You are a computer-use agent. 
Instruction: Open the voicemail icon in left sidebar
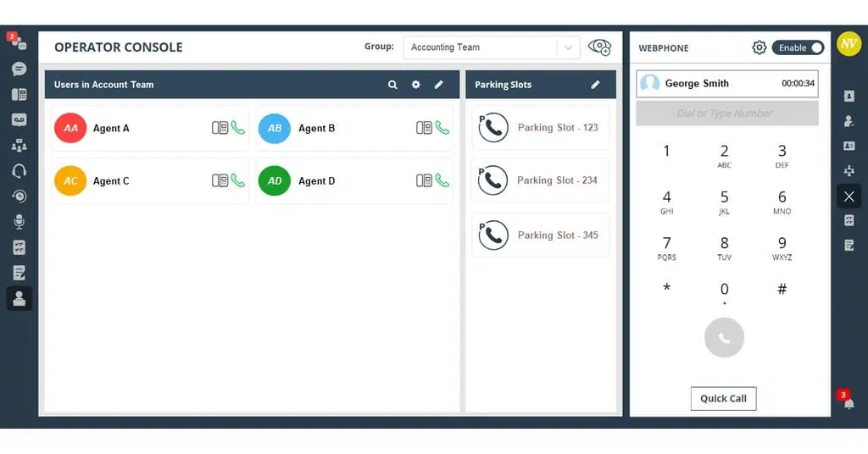19,120
